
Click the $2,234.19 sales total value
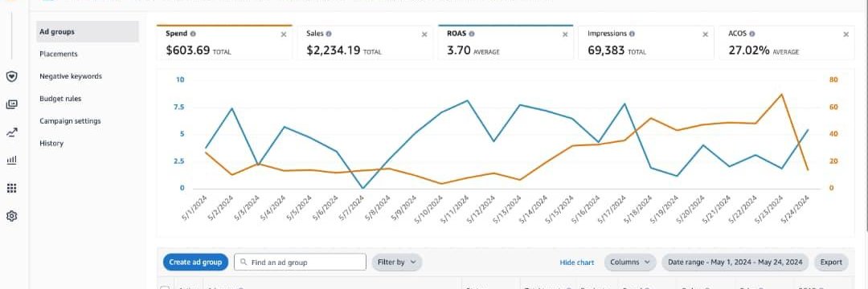coord(333,51)
